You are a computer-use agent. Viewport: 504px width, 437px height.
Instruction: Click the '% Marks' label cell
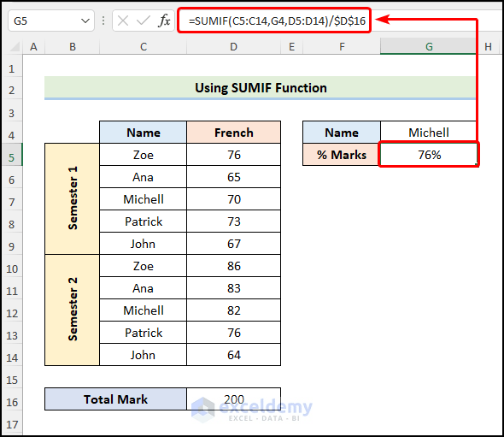point(342,155)
